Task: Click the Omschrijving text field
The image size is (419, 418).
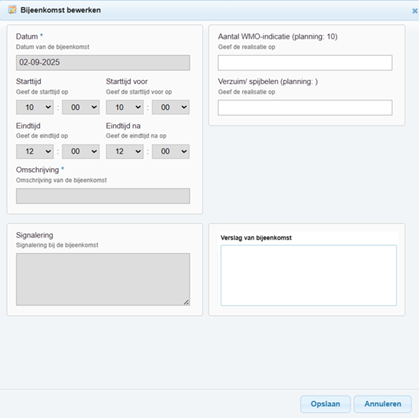Action: tap(103, 196)
